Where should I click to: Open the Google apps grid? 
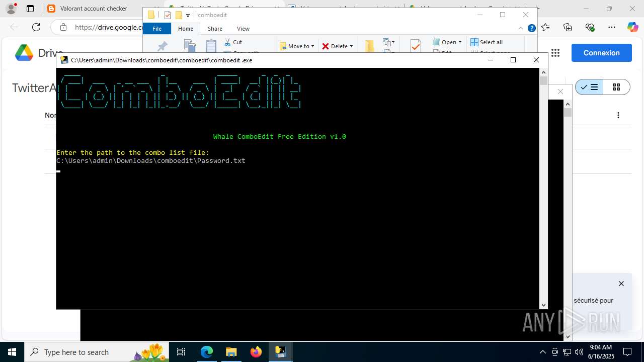[555, 53]
